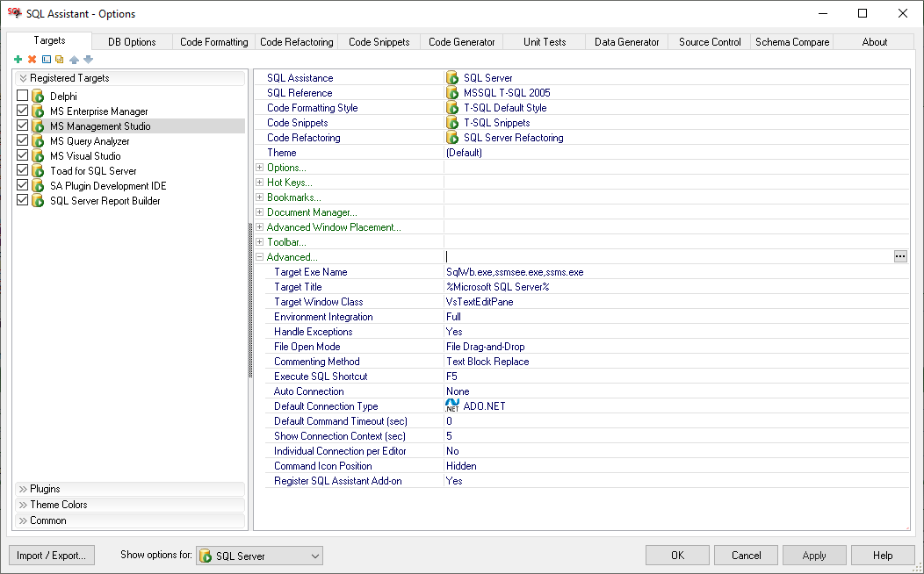Click the Help button
The image size is (924, 574).
[883, 556]
